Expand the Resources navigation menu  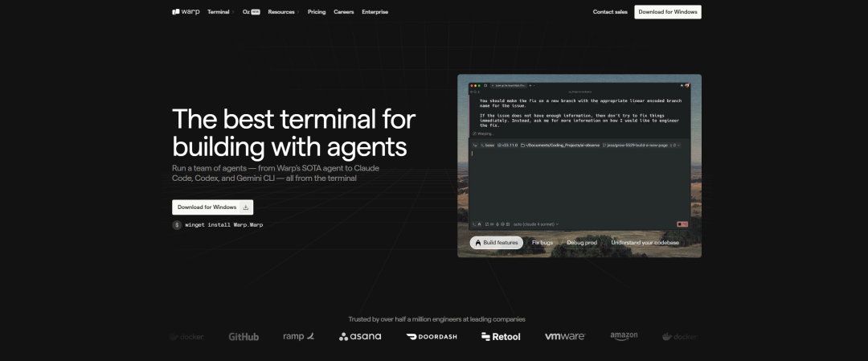coord(284,11)
